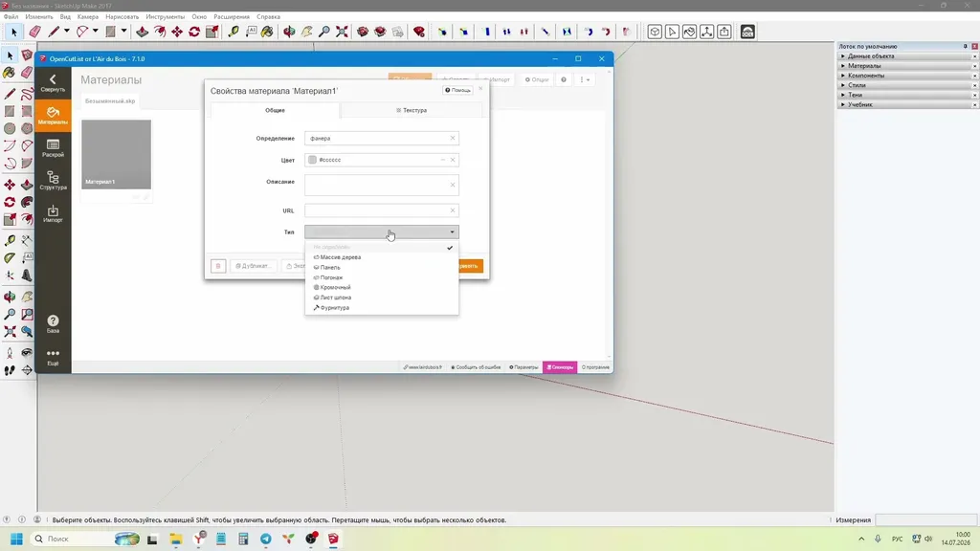980x551 pixels.
Task: Open the Windows Start menu
Action: [17, 539]
